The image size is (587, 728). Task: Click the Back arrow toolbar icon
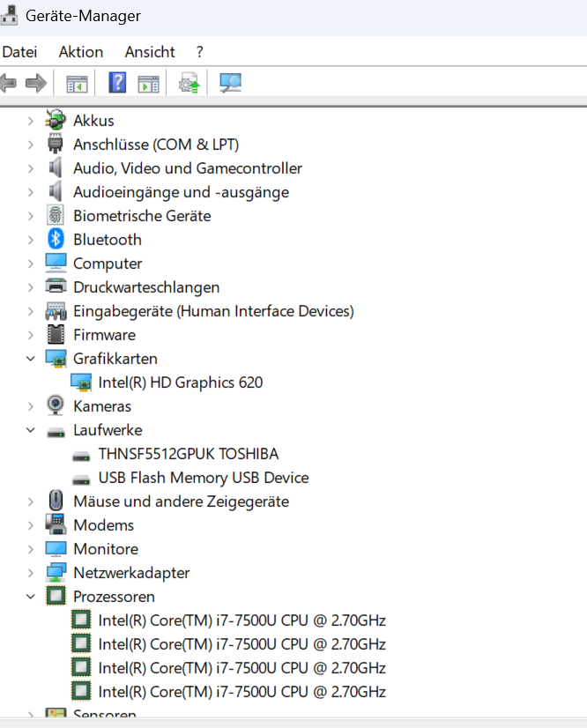click(x=8, y=84)
